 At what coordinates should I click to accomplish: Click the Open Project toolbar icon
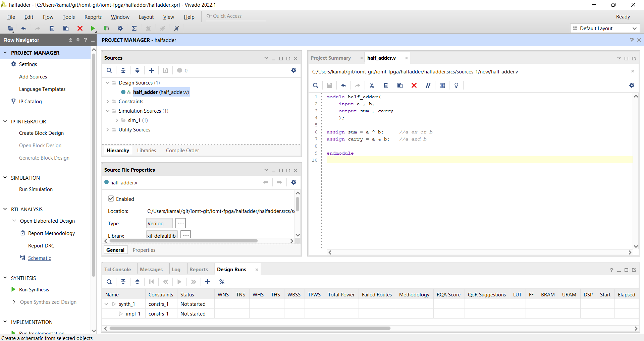[x=10, y=29]
